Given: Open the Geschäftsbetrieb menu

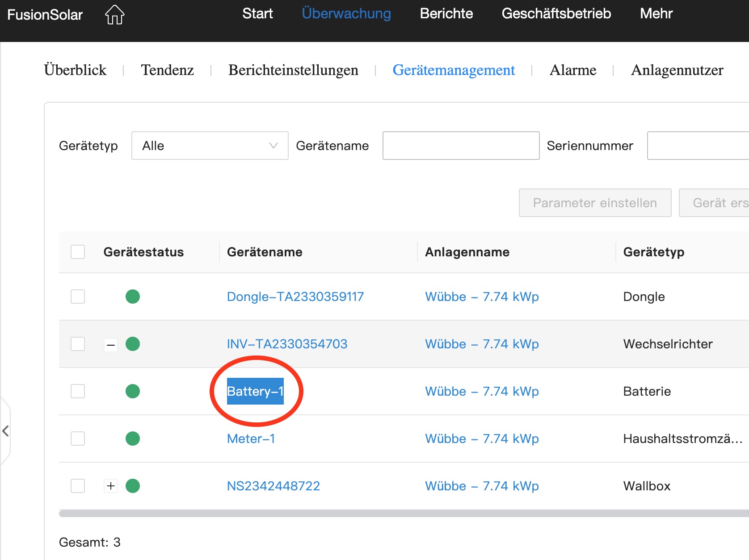Looking at the screenshot, I should tap(556, 13).
